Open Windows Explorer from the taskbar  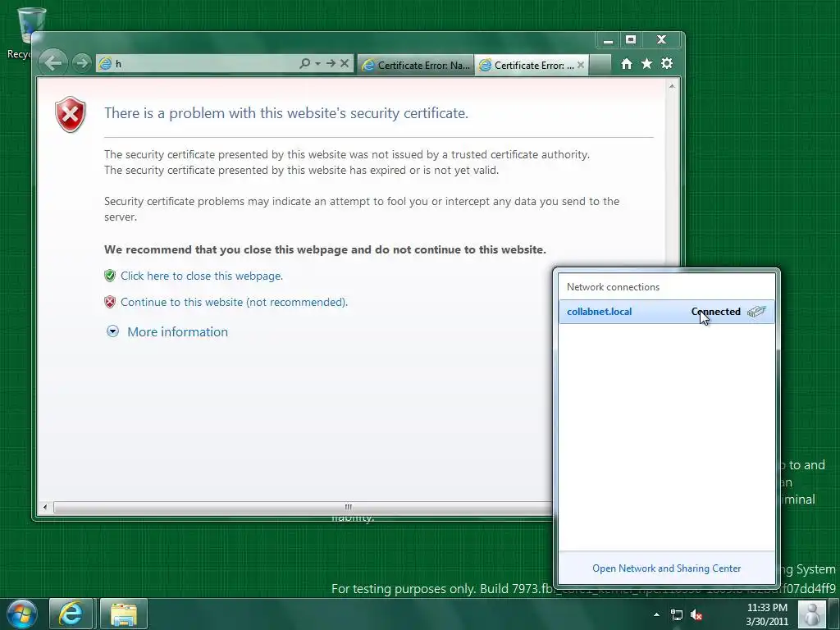click(124, 614)
